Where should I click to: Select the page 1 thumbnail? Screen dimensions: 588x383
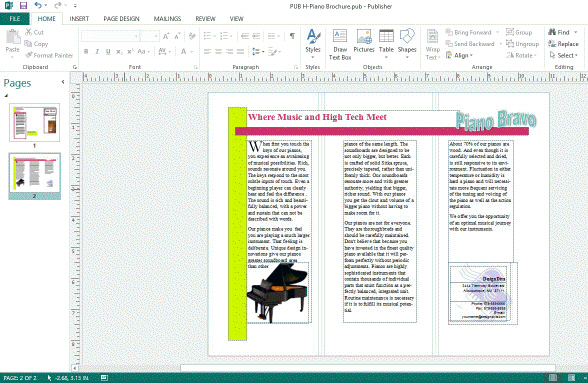click(34, 123)
